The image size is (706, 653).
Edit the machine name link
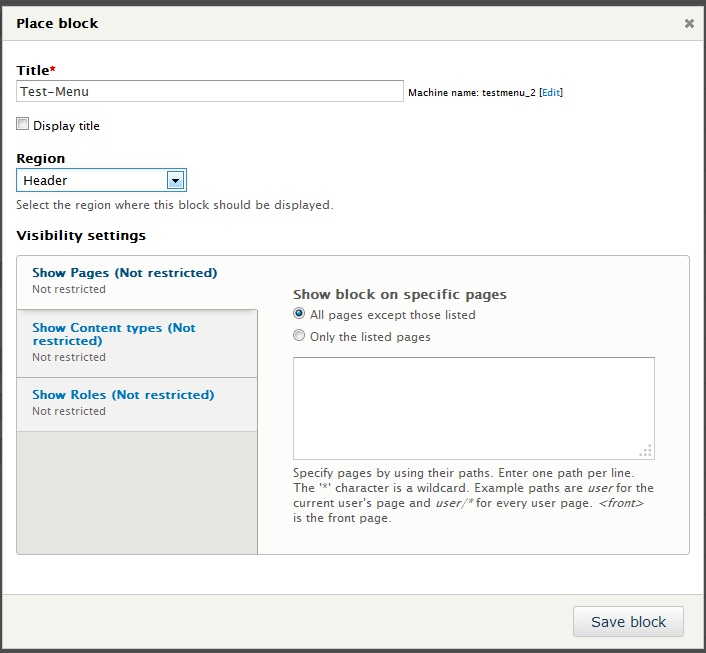pyautogui.click(x=551, y=92)
